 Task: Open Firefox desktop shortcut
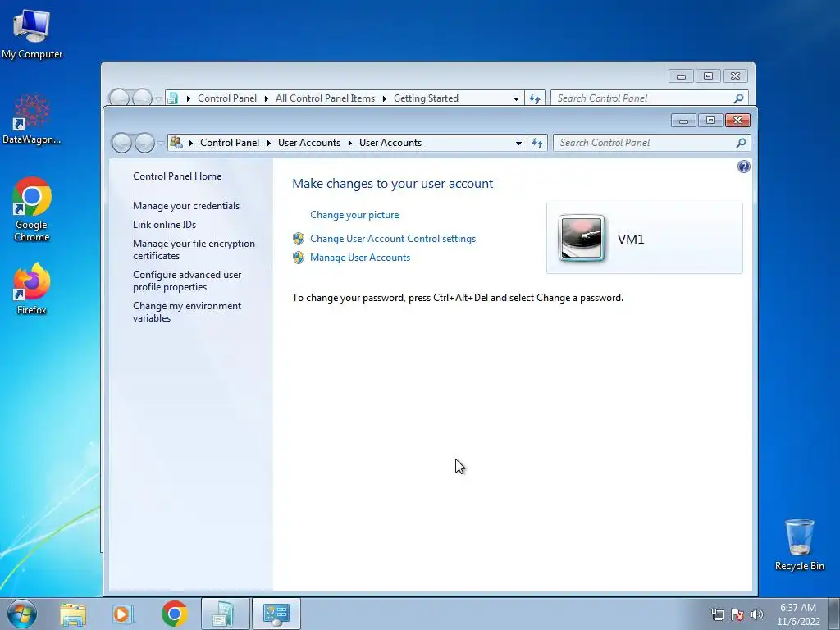pyautogui.click(x=32, y=288)
